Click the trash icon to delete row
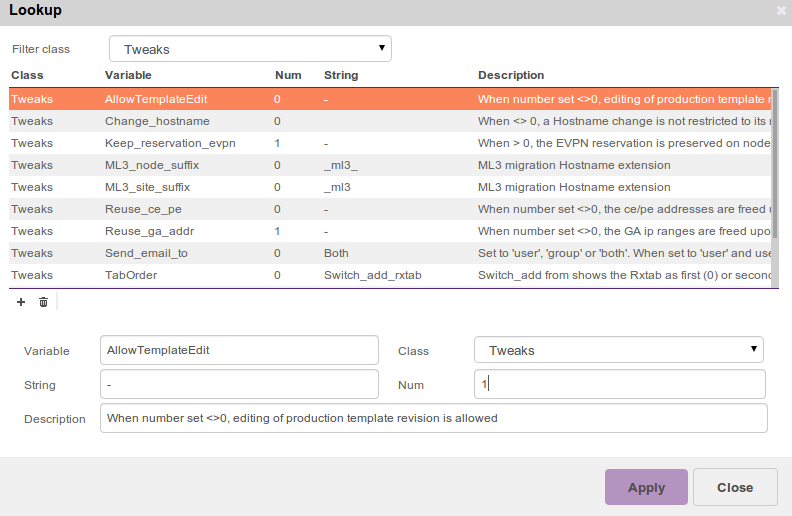The image size is (792, 516). click(43, 302)
